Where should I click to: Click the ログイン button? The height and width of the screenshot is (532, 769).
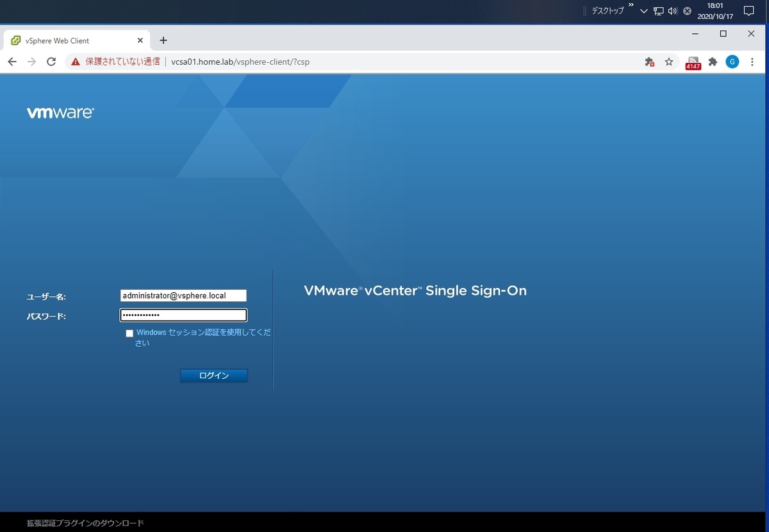[214, 376]
